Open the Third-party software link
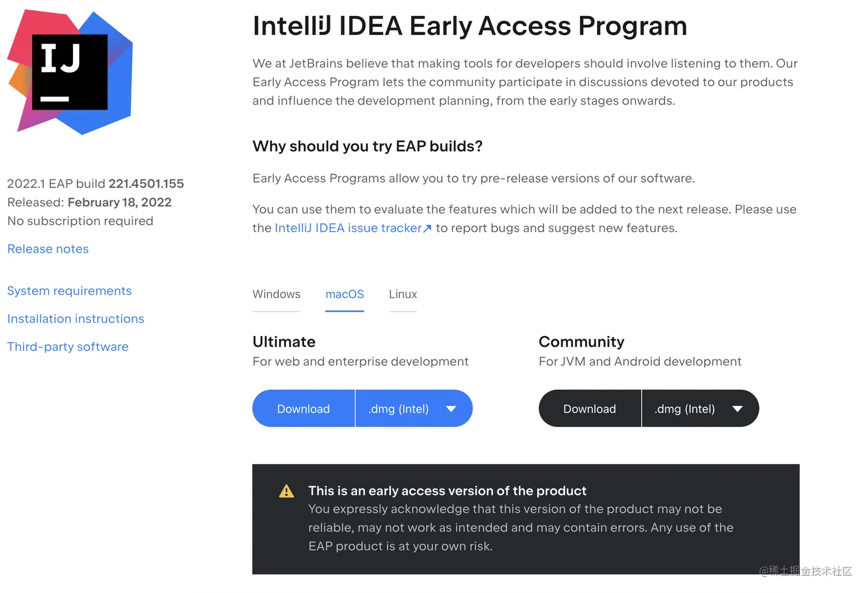 coord(68,347)
